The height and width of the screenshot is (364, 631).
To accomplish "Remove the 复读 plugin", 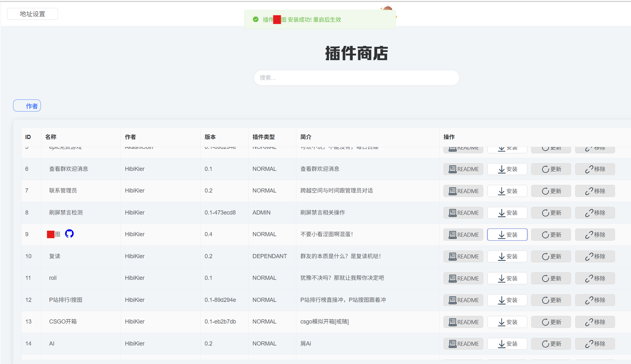I will tap(595, 256).
